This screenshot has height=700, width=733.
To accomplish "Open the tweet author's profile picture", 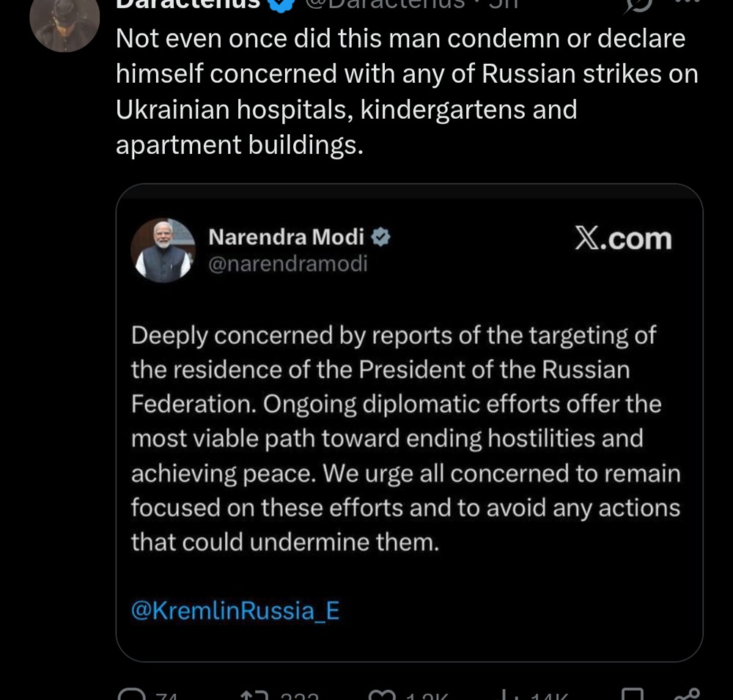I will tap(65, 22).
